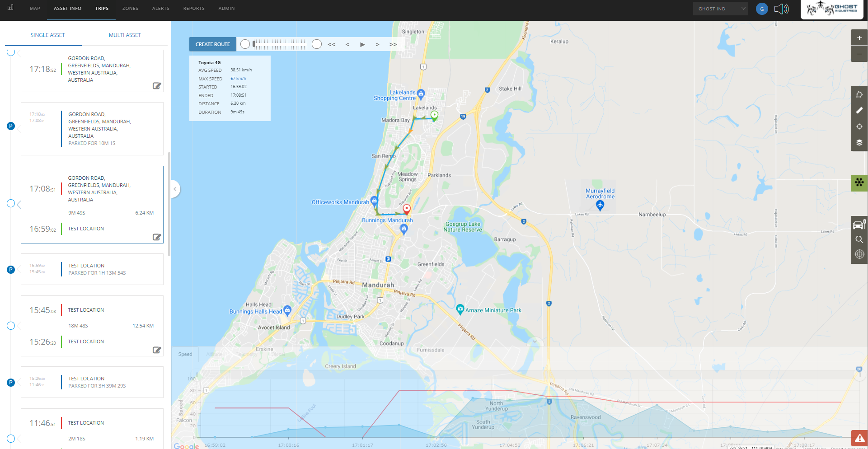The image size is (868, 449).
Task: Click the 17:04:50 time label on speed chart
Action: [510, 445]
